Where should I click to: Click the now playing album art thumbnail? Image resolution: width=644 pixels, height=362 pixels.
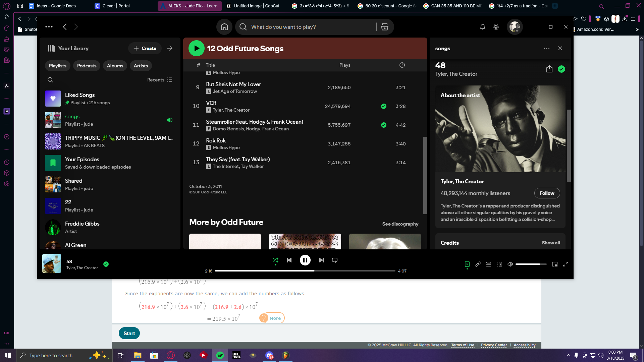coord(52,263)
